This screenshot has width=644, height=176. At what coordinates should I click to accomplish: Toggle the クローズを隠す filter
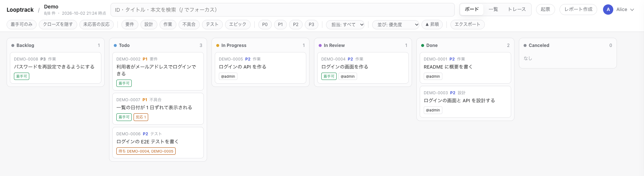click(58, 25)
